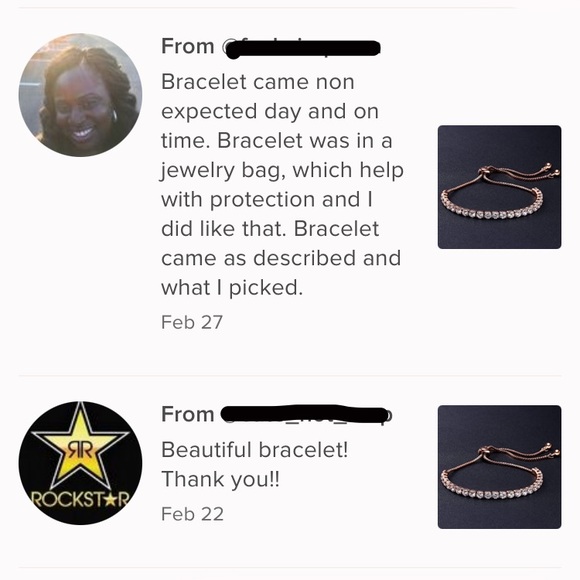Open the blacked-out username on the second review

pos(306,415)
